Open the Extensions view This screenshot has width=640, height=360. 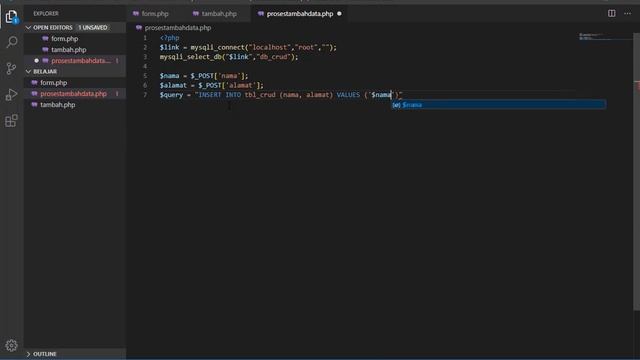(x=11, y=120)
